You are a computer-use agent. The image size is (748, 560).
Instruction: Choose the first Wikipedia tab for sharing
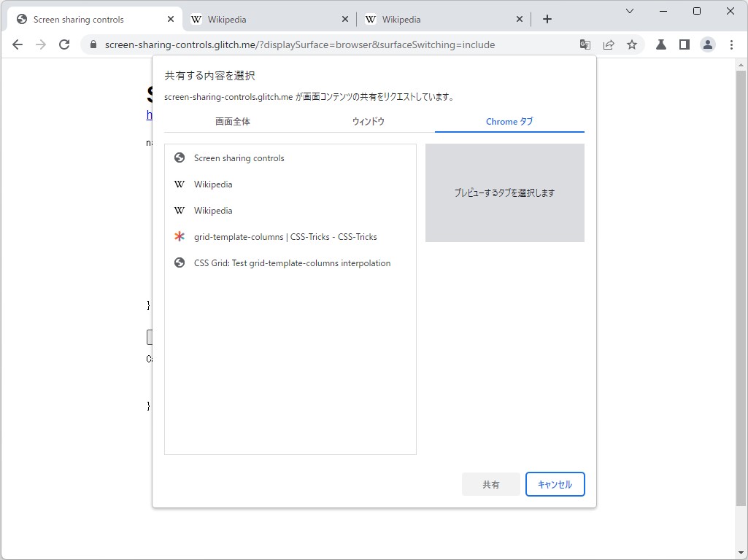212,184
